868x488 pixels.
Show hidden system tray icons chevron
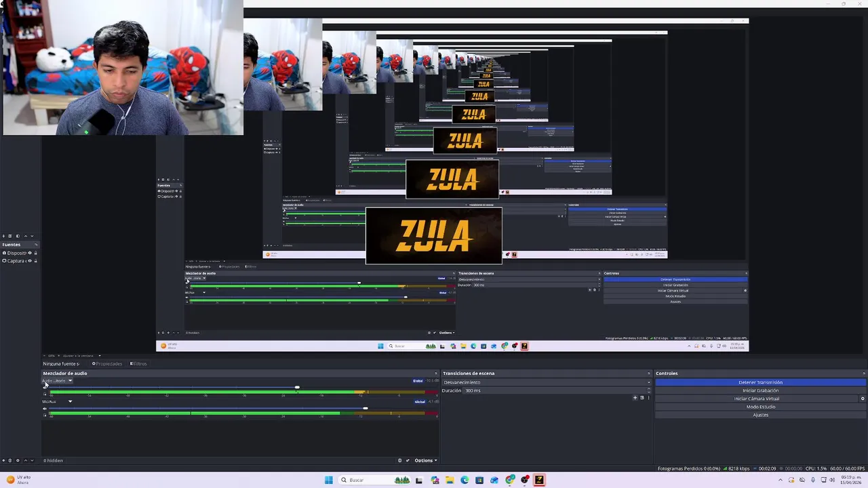click(780, 480)
